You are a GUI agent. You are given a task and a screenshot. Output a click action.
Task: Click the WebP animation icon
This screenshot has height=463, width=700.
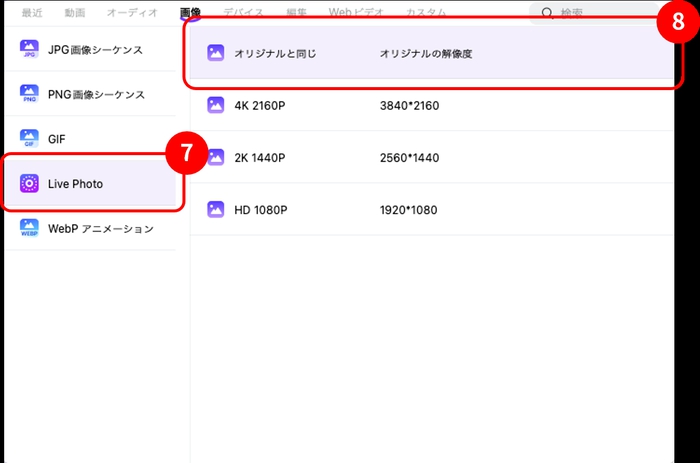click(x=30, y=228)
